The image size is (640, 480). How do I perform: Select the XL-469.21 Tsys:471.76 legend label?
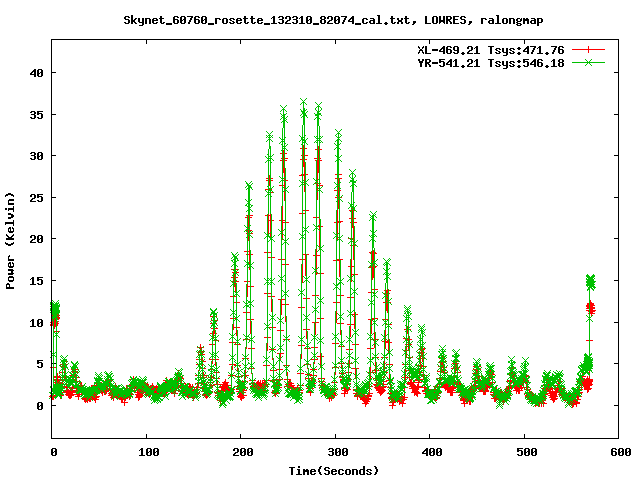point(491,50)
